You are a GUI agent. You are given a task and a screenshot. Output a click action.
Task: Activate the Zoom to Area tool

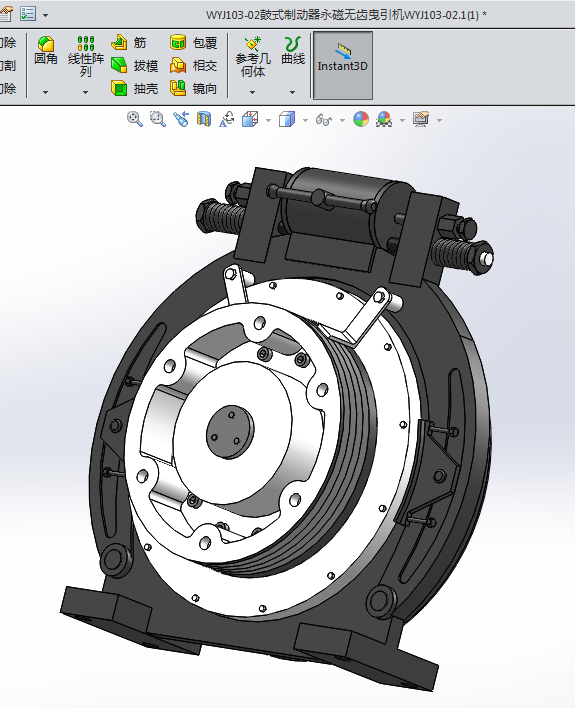158,119
